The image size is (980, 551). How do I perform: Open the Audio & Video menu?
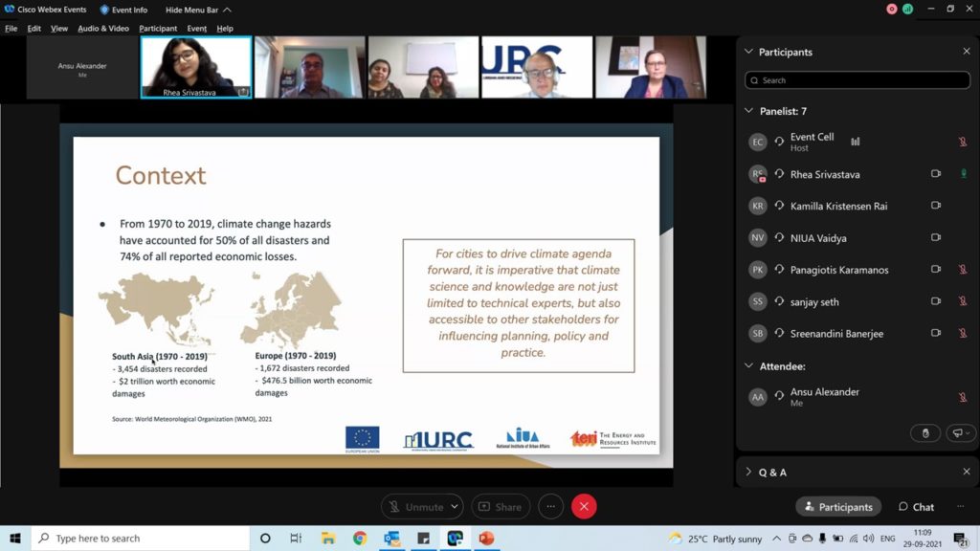coord(103,29)
